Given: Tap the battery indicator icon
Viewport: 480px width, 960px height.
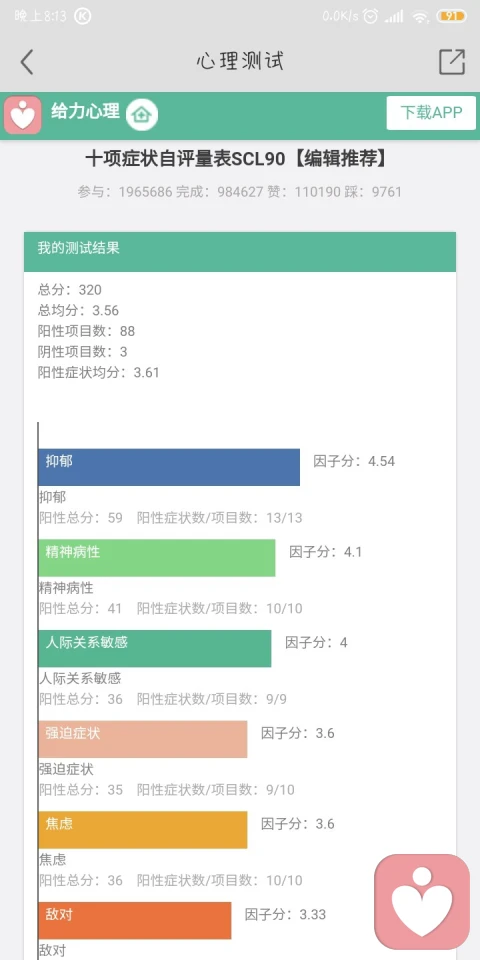Looking at the screenshot, I should [451, 17].
